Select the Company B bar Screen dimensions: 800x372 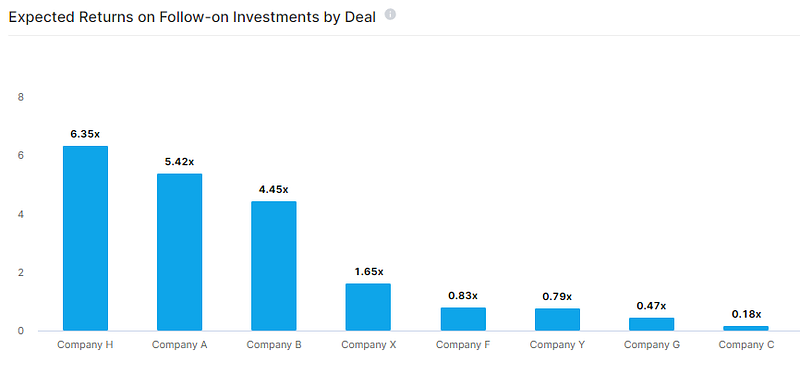click(x=274, y=266)
